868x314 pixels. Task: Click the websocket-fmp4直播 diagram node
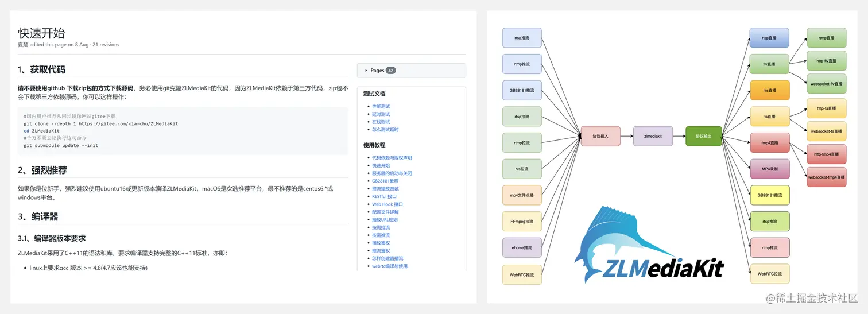(827, 177)
